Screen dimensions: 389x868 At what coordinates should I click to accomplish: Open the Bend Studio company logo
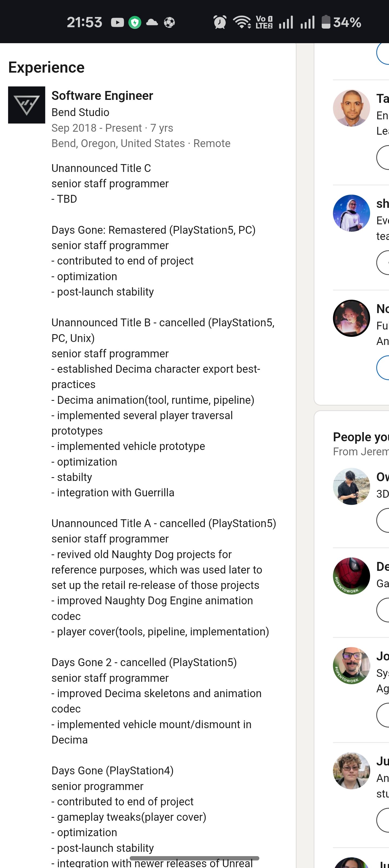pyautogui.click(x=27, y=105)
